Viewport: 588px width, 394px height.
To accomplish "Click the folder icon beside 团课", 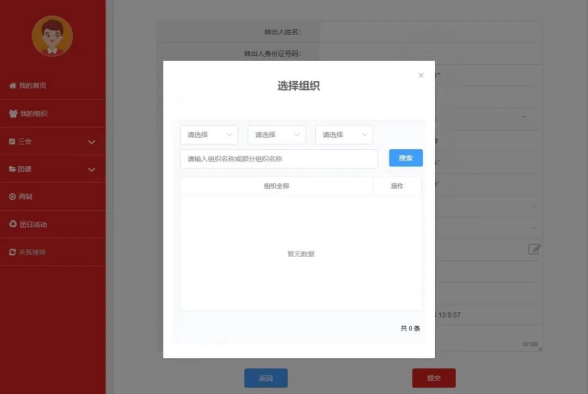I will coord(12,169).
